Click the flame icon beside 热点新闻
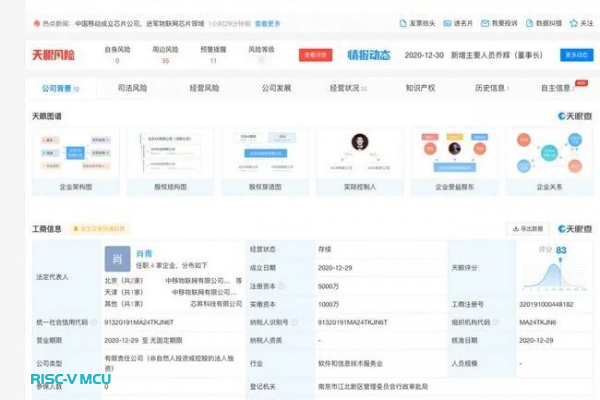This screenshot has width=600, height=400. pos(37,23)
